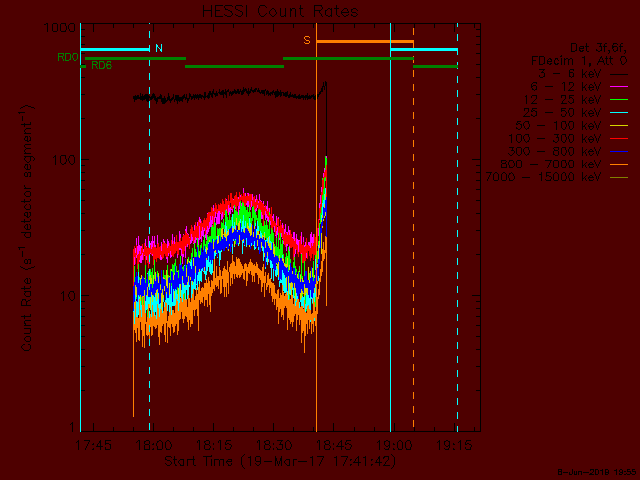
Task: Select the 6 - 12 keV legend label
Action: click(x=566, y=87)
